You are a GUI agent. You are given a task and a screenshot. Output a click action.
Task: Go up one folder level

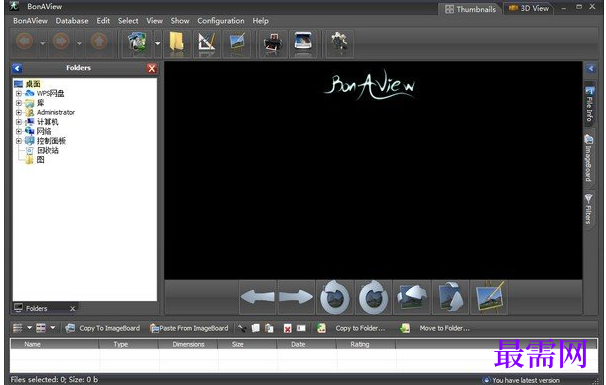click(x=99, y=41)
